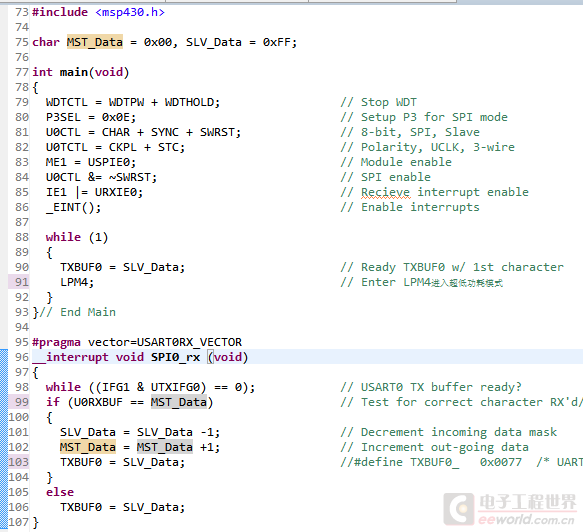
Task: Click line number 99 in gutter
Action: pos(22,402)
